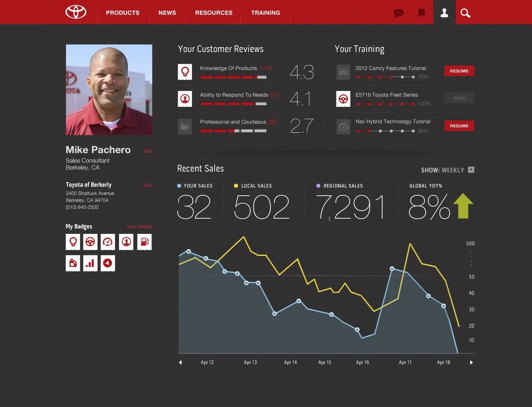532x407 pixels.
Task: Click the Knowledge Of Products rating bar
Action: coord(233,77)
